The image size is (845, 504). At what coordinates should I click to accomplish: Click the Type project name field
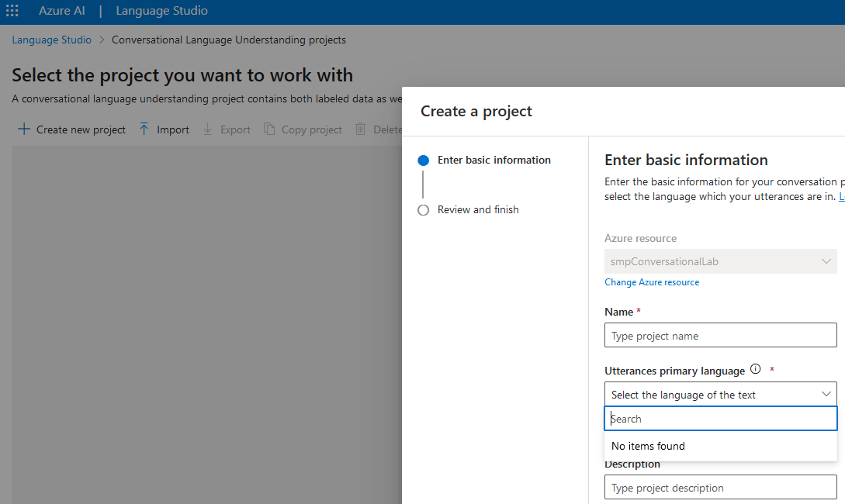point(721,336)
